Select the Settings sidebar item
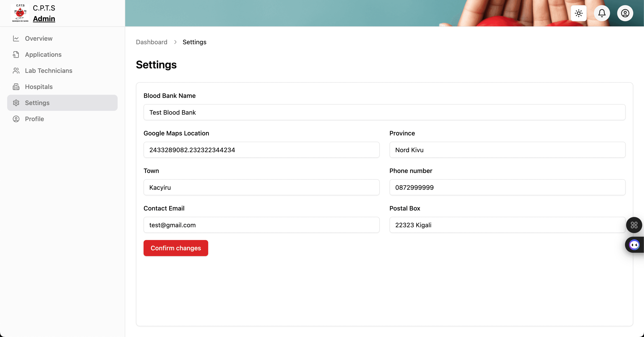Screen dimensions: 644x337 click(x=62, y=103)
